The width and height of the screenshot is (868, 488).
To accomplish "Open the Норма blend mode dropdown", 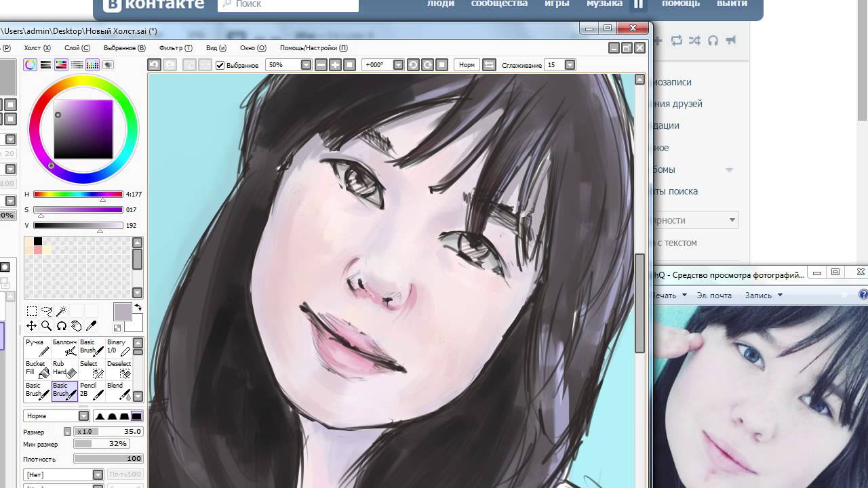I will (x=56, y=416).
